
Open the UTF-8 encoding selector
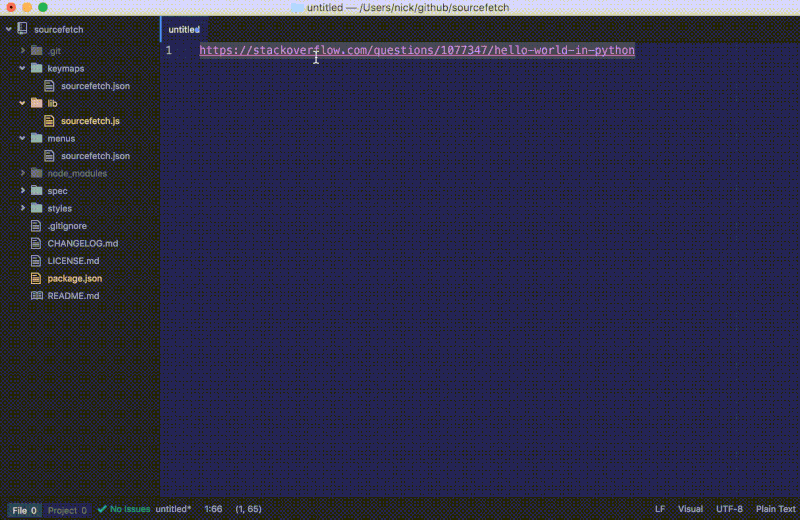click(729, 509)
